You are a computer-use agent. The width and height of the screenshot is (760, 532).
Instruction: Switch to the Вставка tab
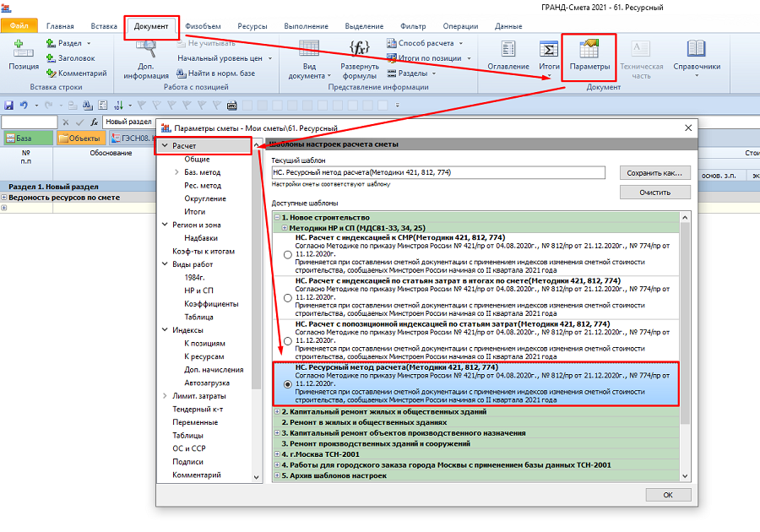(x=104, y=26)
